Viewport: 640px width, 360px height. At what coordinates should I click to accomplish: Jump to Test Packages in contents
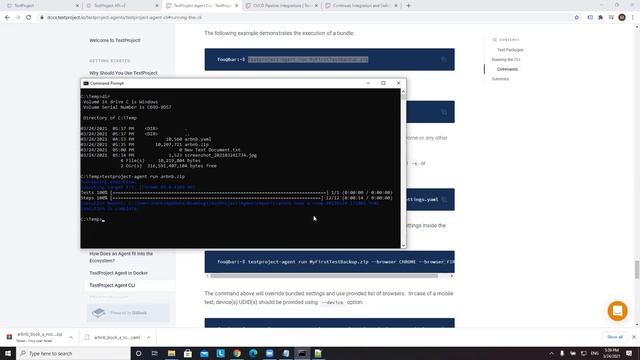(510, 50)
